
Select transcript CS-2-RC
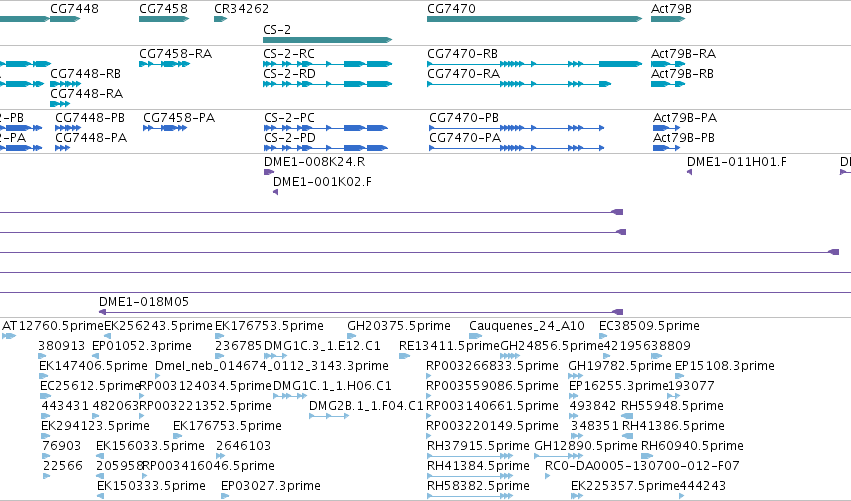click(327, 64)
